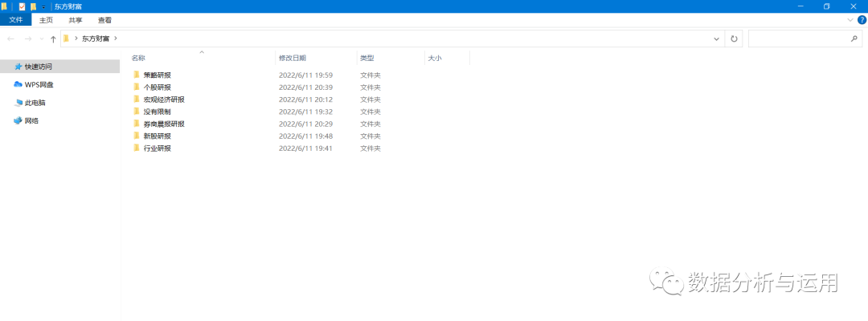Click the date 2022/6/11 19:59
The width and height of the screenshot is (868, 321).
305,75
